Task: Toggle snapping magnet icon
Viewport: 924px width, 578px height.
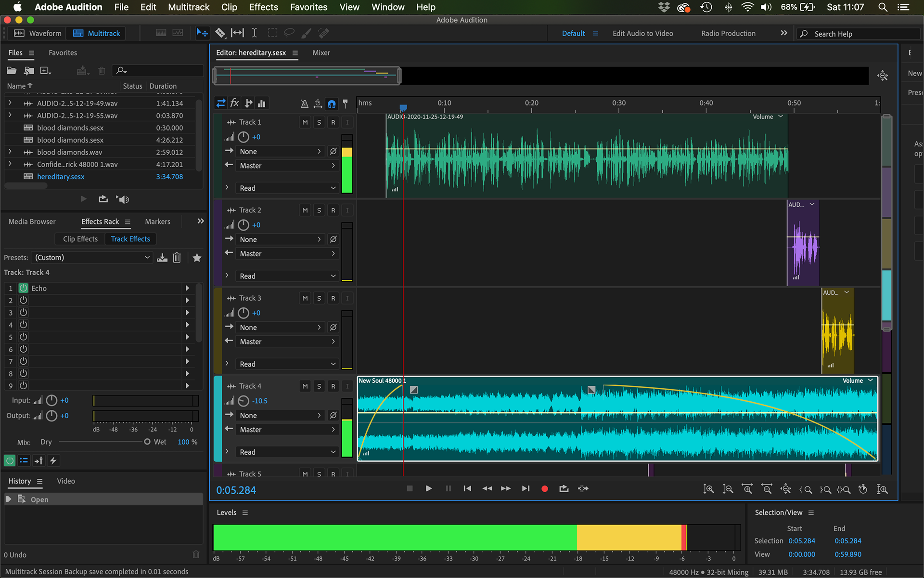Action: [332, 104]
